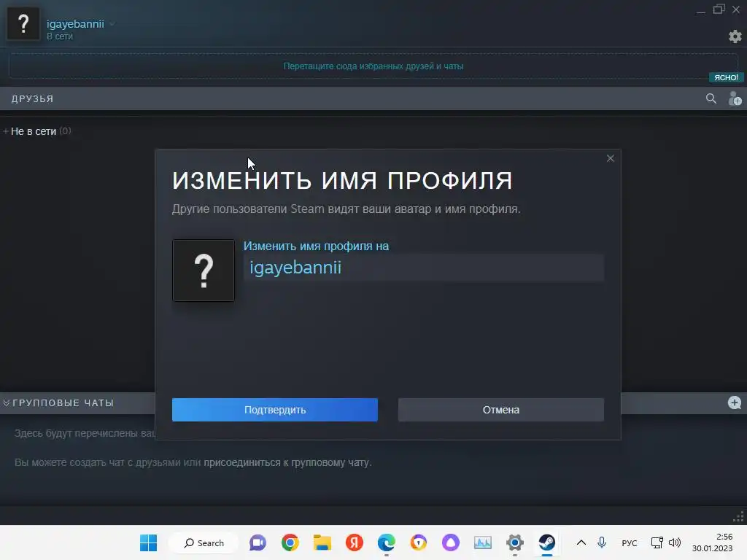Open File Explorer from the taskbar
Viewport: 747px width, 560px height.
coord(322,542)
